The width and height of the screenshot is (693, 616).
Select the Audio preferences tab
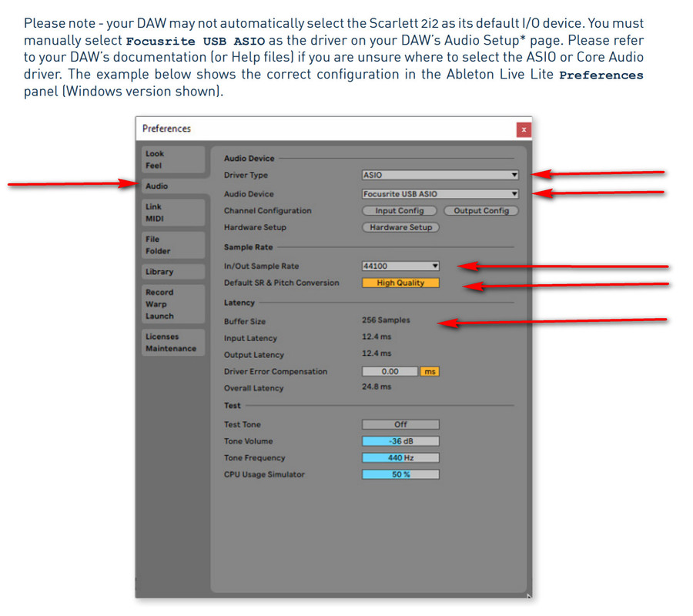[173, 186]
